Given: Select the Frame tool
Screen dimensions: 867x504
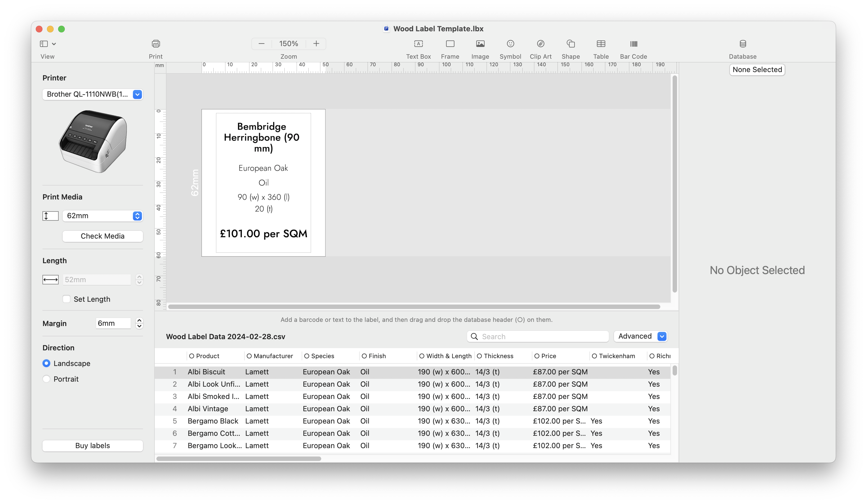Looking at the screenshot, I should click(450, 44).
